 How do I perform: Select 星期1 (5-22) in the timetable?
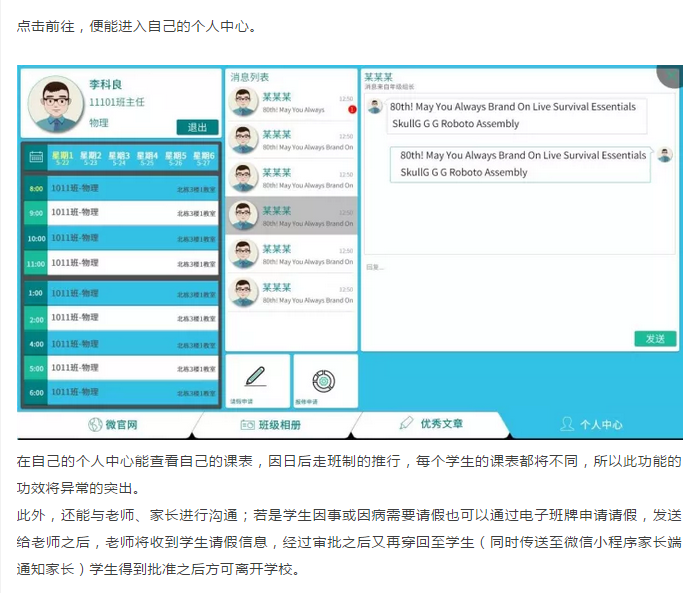pyautogui.click(x=62, y=158)
